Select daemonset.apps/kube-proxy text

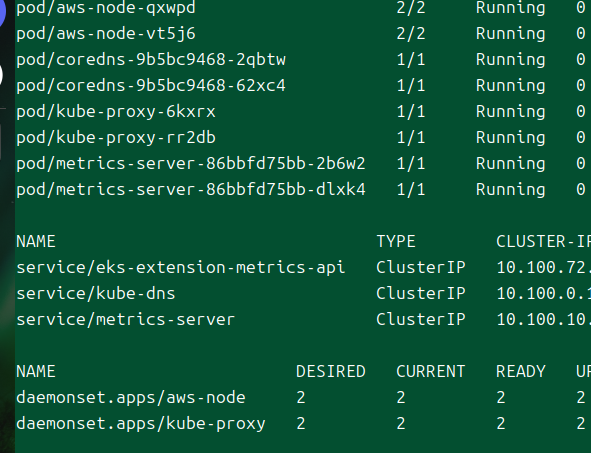[x=141, y=424]
